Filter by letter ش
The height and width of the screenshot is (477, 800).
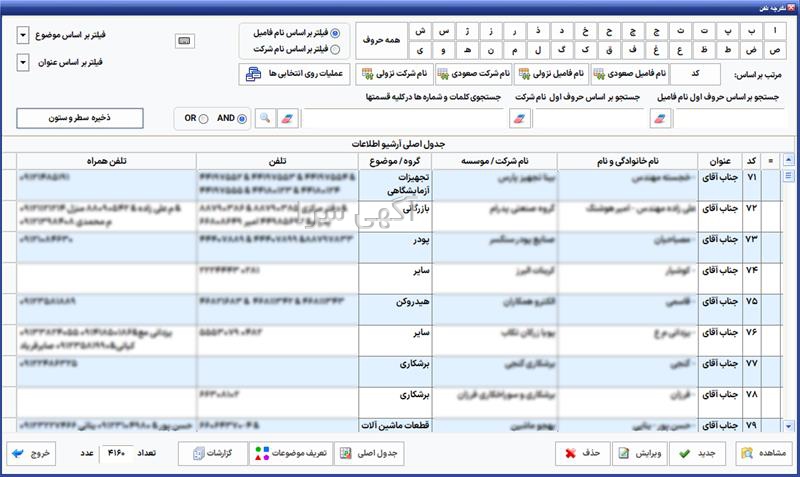coord(420,31)
